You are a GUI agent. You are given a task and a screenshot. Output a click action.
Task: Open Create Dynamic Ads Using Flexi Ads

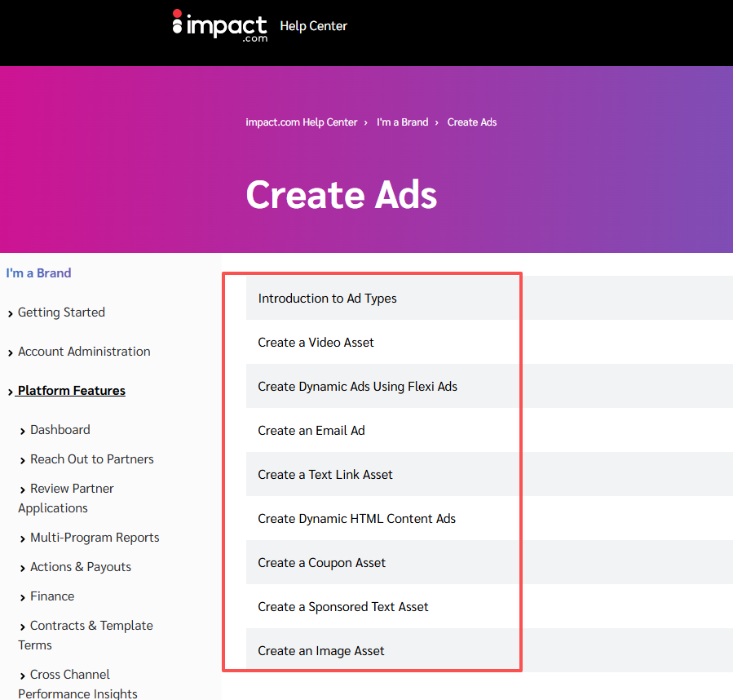point(355,386)
